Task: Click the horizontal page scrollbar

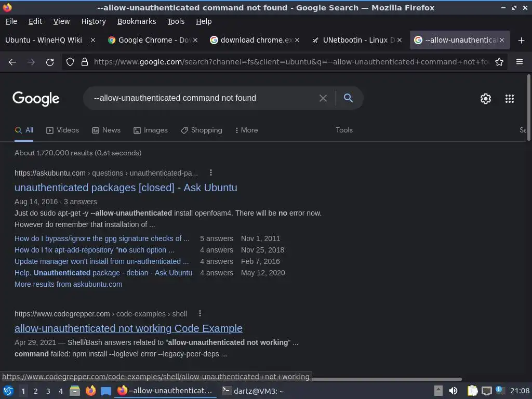Action: click(387, 379)
